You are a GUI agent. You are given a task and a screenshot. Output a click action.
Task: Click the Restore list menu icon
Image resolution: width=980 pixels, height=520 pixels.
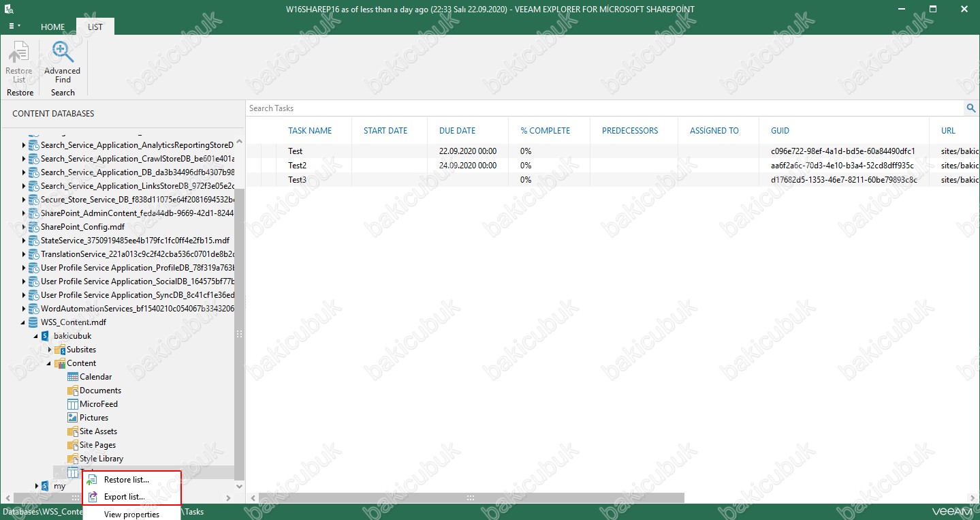[x=92, y=480]
